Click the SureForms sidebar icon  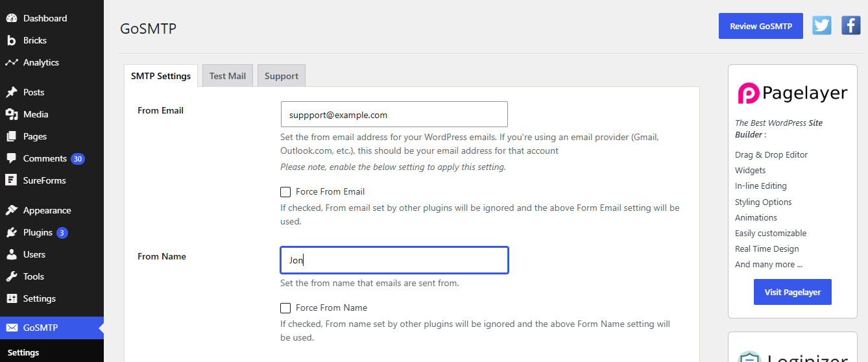click(12, 180)
